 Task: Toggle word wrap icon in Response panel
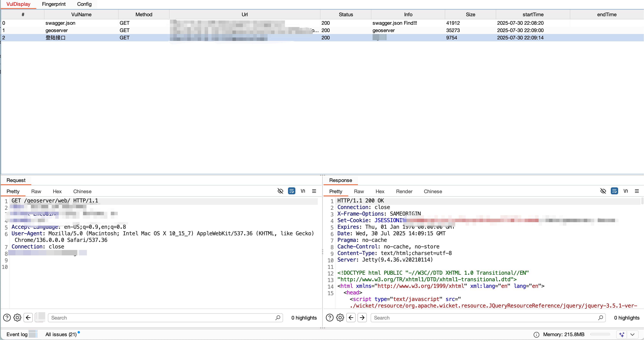coord(614,191)
